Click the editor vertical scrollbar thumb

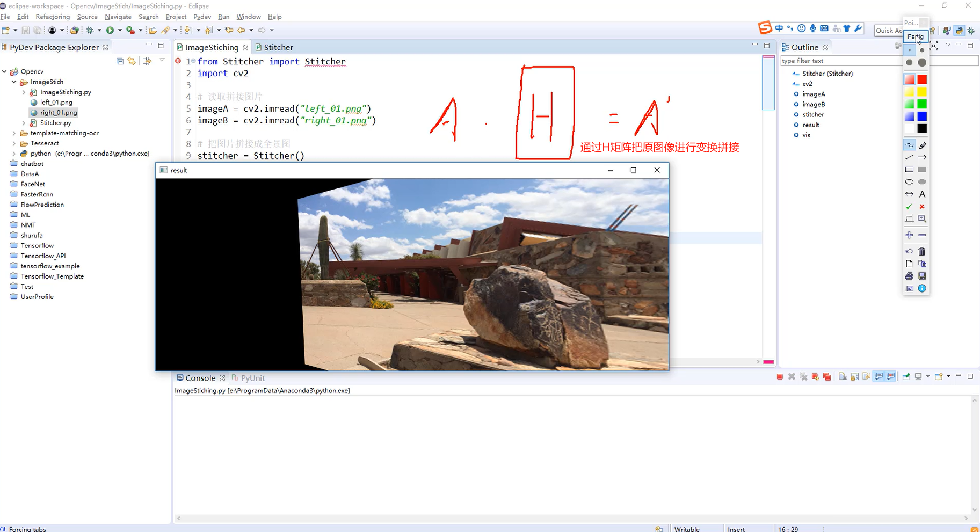point(768,83)
